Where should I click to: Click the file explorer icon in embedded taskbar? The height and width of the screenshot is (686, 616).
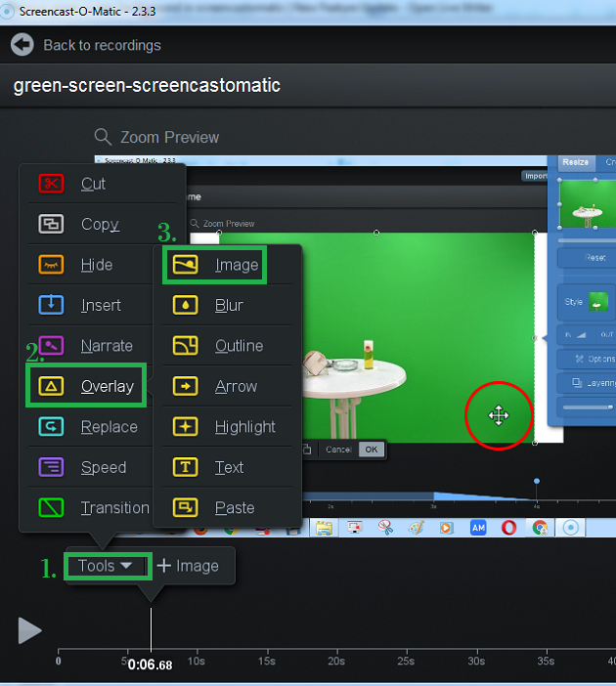324,528
